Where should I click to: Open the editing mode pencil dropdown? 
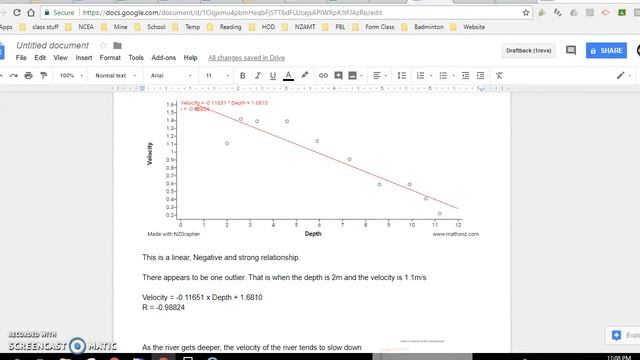click(x=624, y=76)
